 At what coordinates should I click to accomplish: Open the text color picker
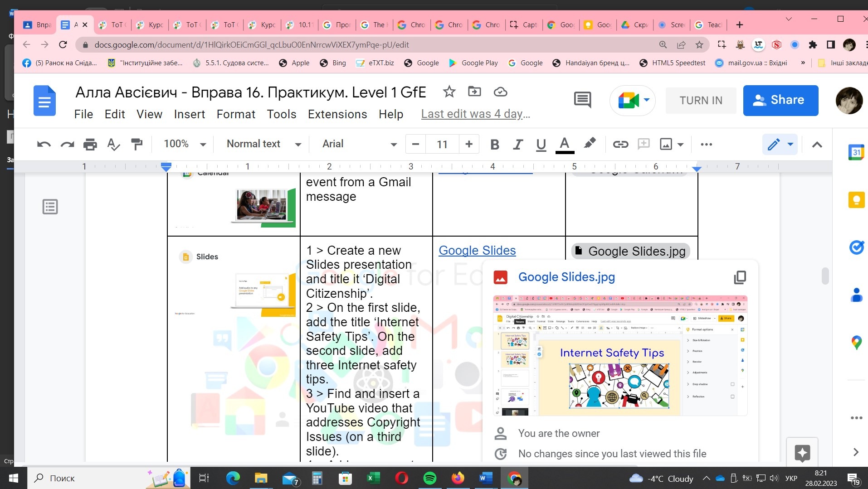(x=564, y=144)
